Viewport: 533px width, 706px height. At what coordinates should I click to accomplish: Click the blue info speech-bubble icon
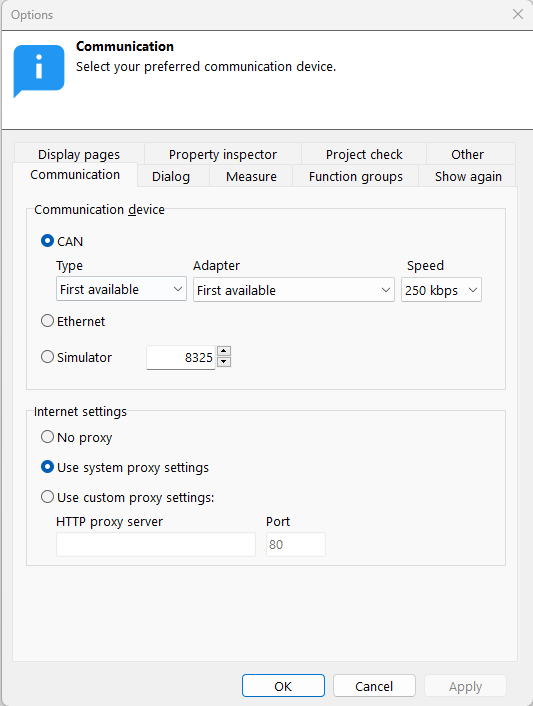tap(39, 71)
